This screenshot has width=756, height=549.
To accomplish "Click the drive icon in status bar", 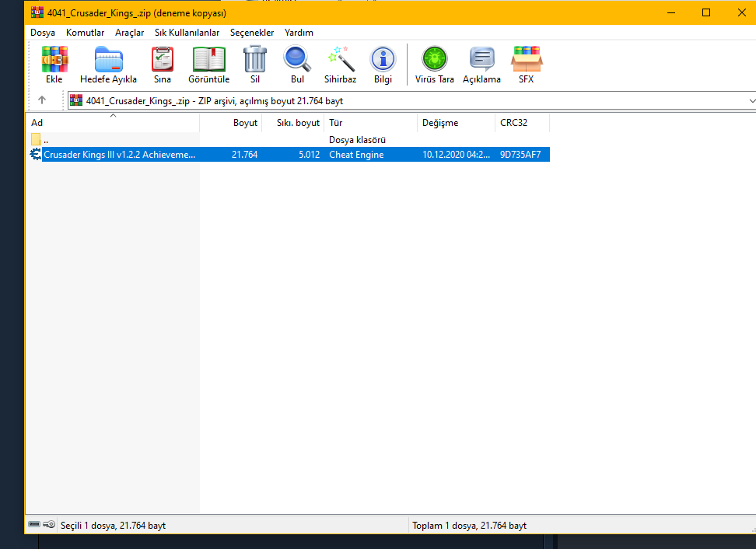I will (x=34, y=524).
